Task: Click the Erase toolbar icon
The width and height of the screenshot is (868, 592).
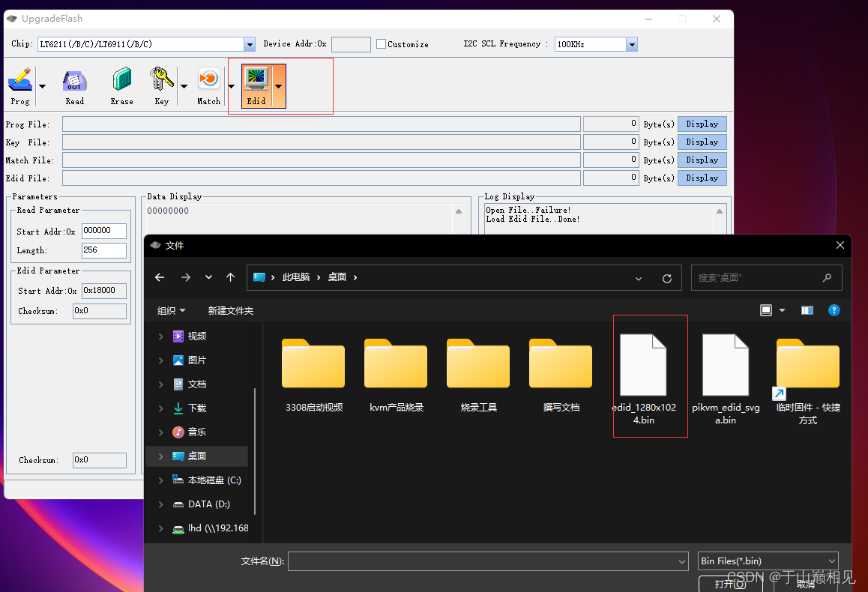Action: click(x=121, y=85)
